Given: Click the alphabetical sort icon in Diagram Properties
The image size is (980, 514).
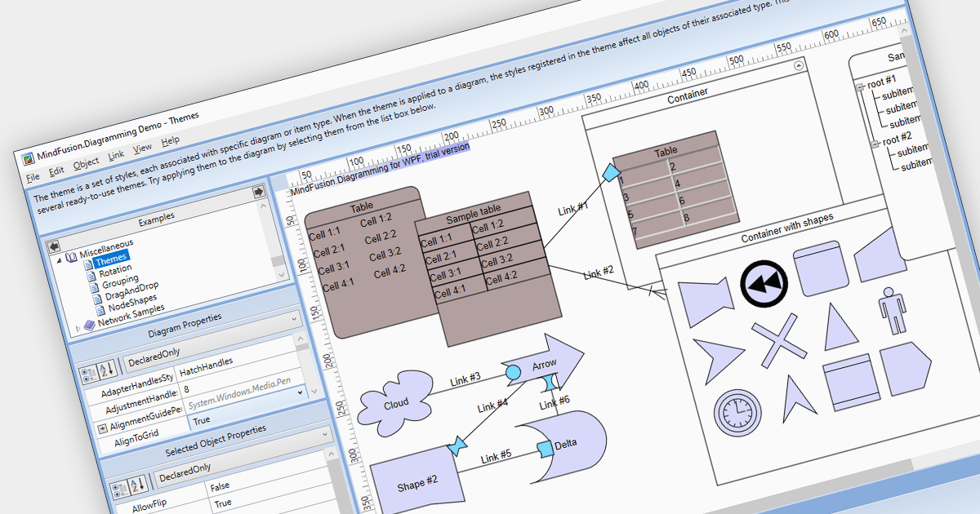Looking at the screenshot, I should [x=106, y=370].
